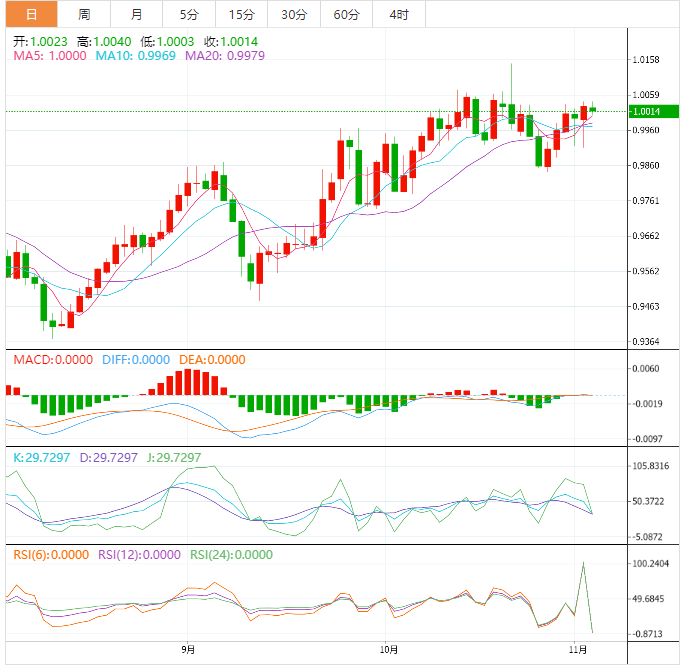Viewport: 684px width, 670px height.
Task: Click the MA5 legend label
Action: coord(49,57)
